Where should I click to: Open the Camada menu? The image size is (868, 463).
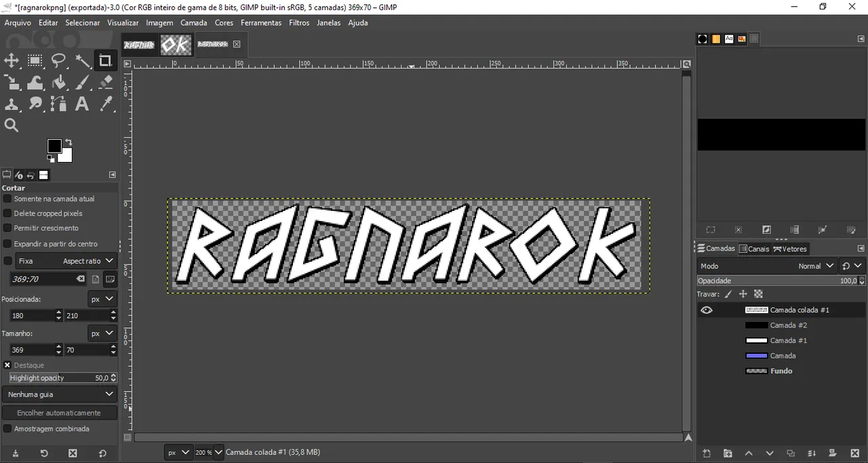tap(194, 22)
